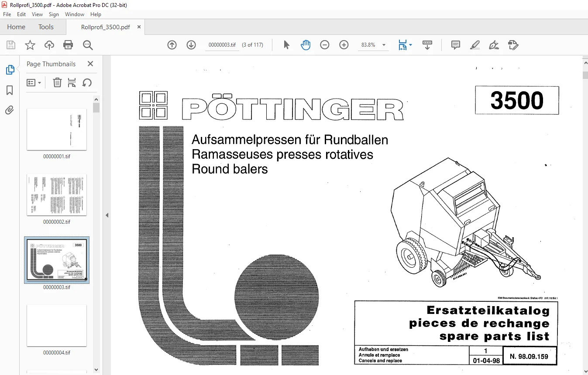Open the thumbnails options dropdown
This screenshot has height=375, width=588.
34,82
